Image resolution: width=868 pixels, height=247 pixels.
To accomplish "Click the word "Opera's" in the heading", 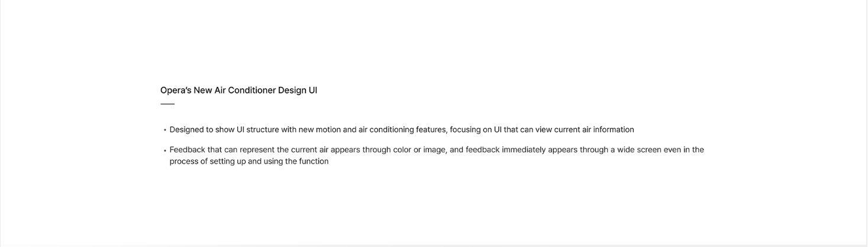I will click(x=176, y=90).
